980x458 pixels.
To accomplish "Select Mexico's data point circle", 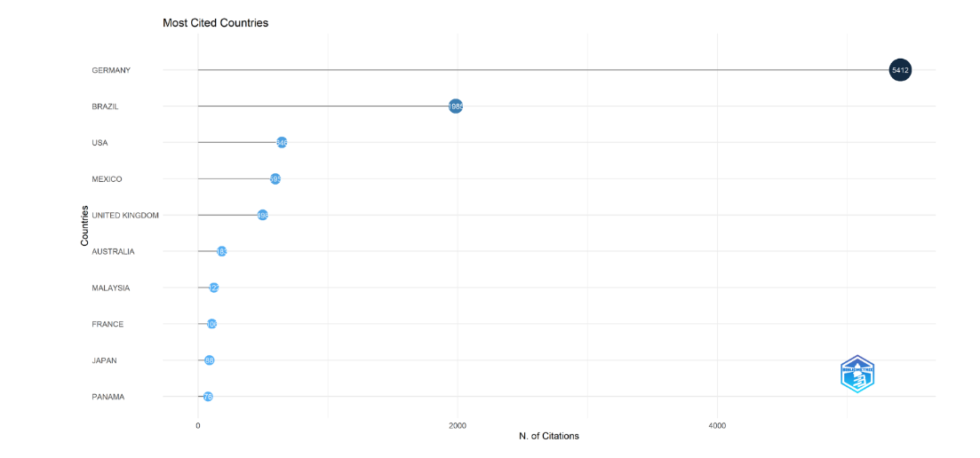I will pyautogui.click(x=275, y=179).
